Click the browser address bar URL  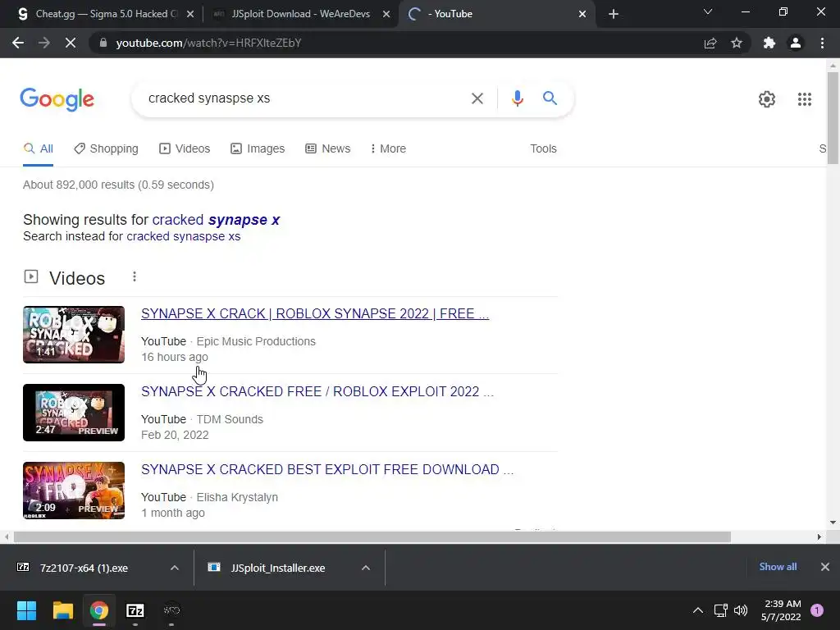pos(208,43)
